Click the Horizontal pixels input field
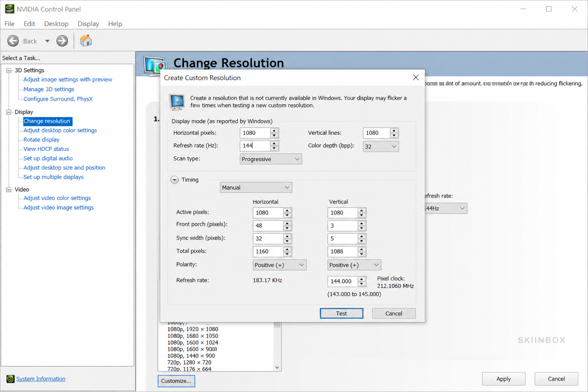Image resolution: width=588 pixels, height=392 pixels. click(255, 133)
